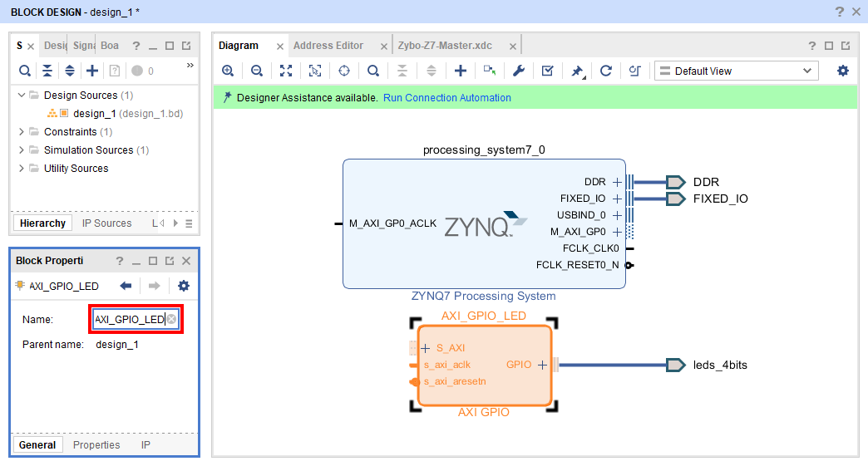Open the Board tab in left panel
Screen dimensions: 868x466
110,46
